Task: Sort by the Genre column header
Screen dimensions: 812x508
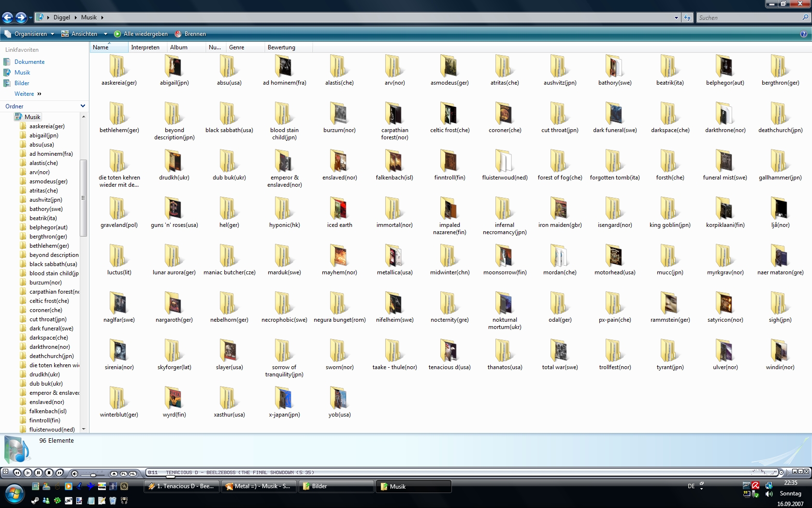Action: (x=237, y=47)
